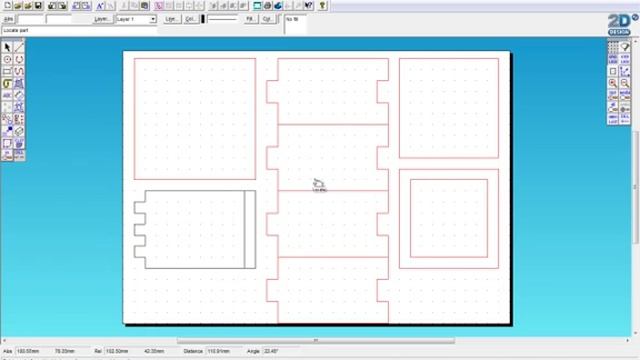The height and width of the screenshot is (360, 640).
Task: Select the Arc tool
Action: (19, 60)
